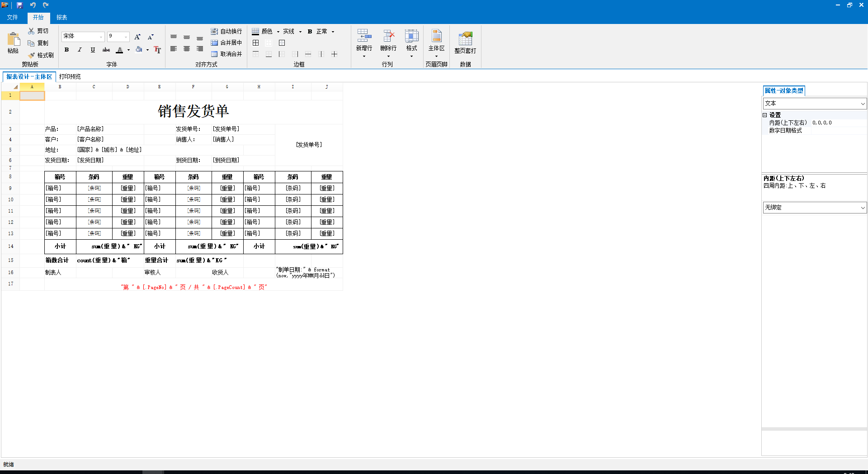Click the 新增行 add row icon
This screenshot has height=474, width=868.
click(364, 36)
